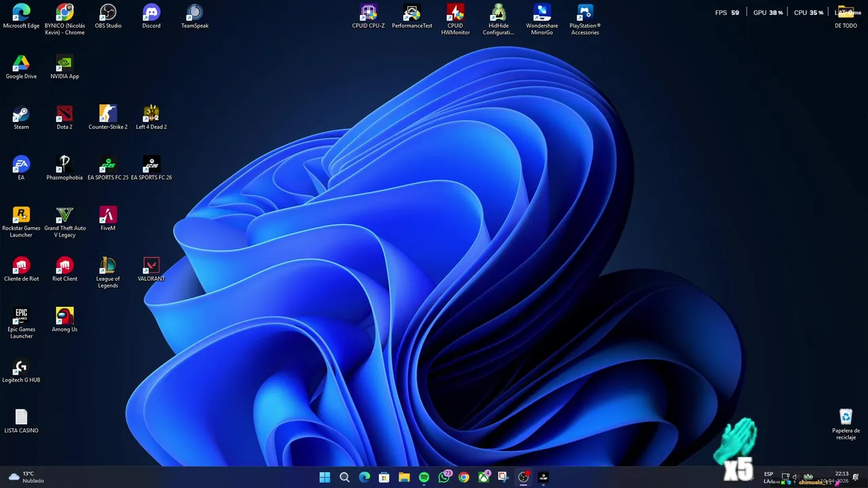Screen dimensions: 868x488
Task: Open the EA FC taskbar icon
Action: point(543,477)
